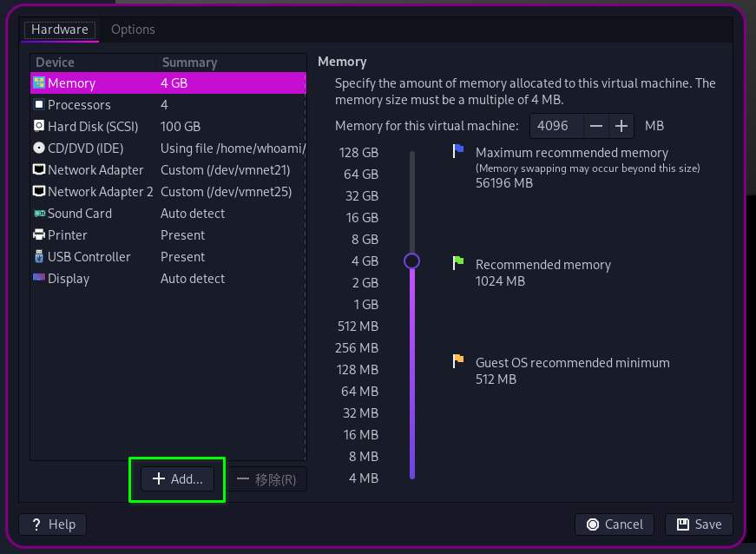Select the Memory device icon

[x=39, y=83]
